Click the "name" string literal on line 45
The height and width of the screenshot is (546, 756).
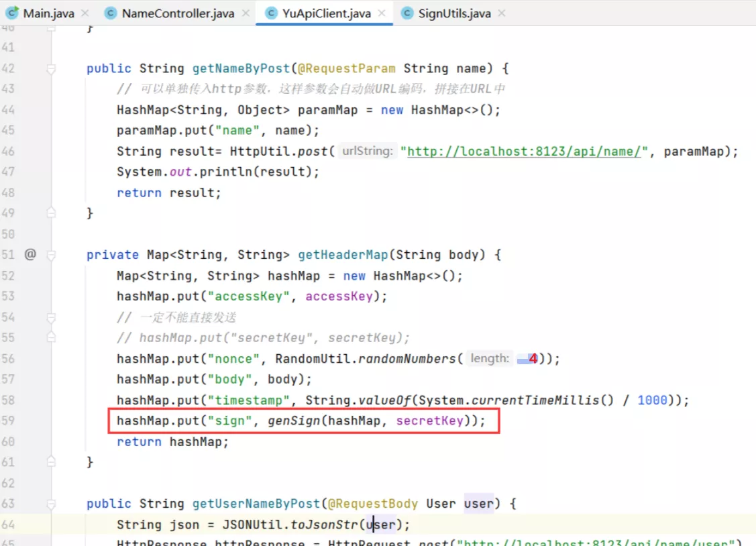coord(237,130)
